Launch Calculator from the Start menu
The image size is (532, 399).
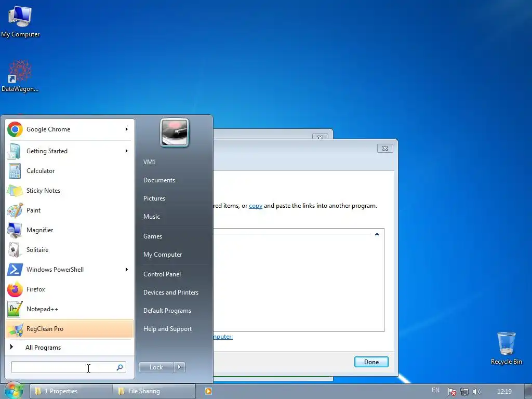pos(70,170)
